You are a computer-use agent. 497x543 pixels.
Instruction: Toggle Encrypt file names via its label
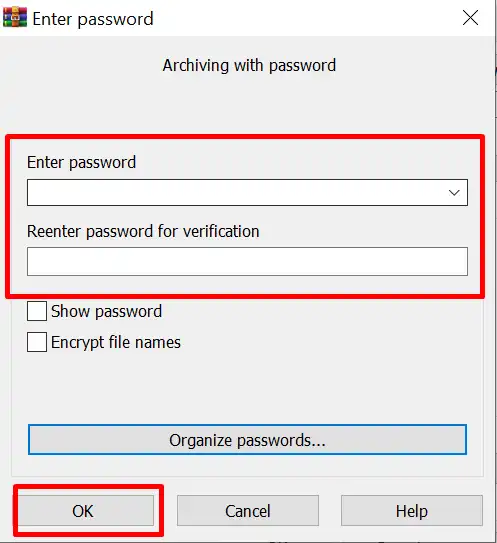[x=116, y=342]
